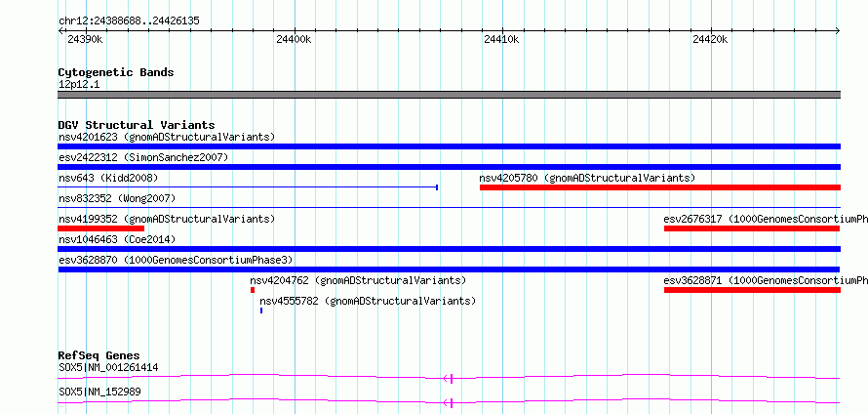Open esv3628871 1000GenomesConsortium variant label

(x=766, y=280)
